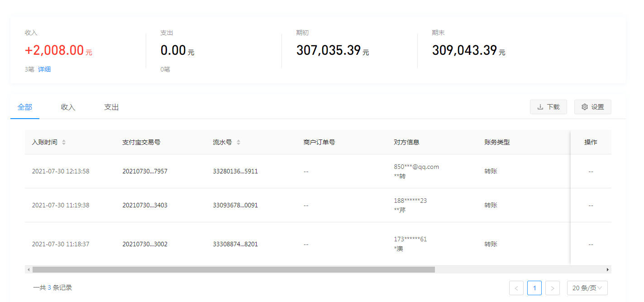Switch to the 收入 tab

68,107
